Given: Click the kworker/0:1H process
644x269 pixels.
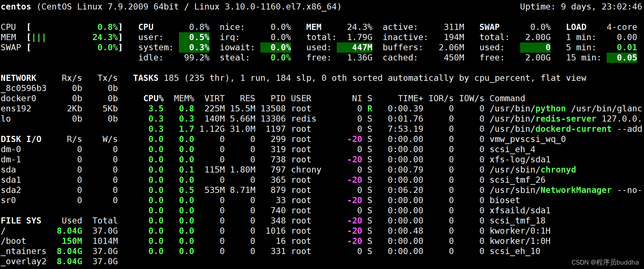Looking at the screenshot, I should click(520, 231).
